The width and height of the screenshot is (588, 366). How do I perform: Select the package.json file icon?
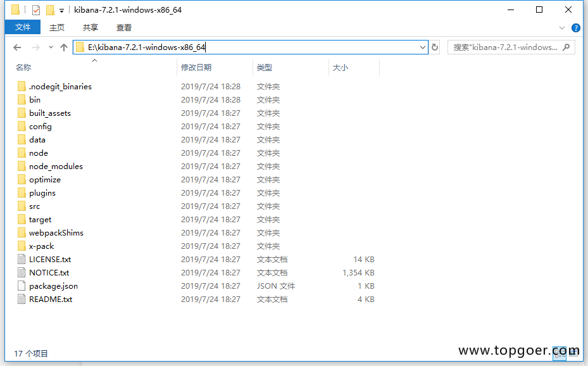(22, 286)
